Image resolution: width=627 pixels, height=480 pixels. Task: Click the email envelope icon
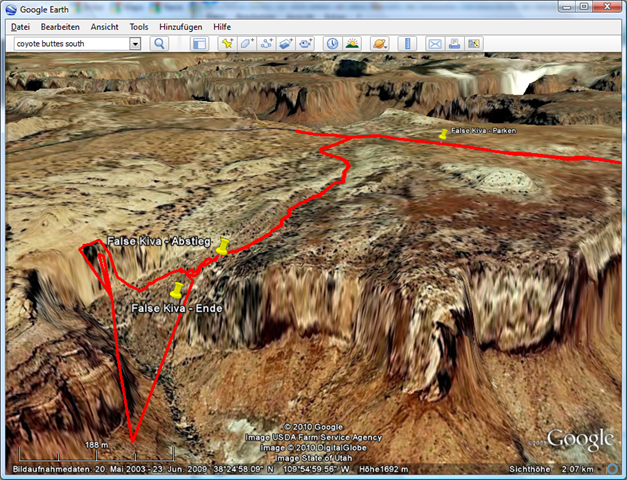tap(435, 44)
